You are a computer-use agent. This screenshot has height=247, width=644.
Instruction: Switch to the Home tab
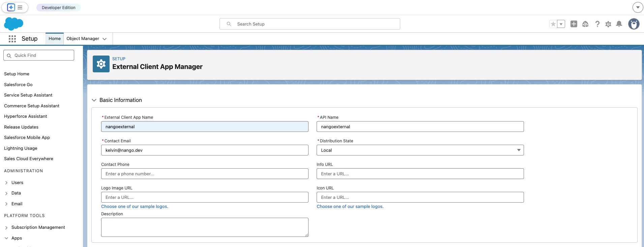pos(55,39)
